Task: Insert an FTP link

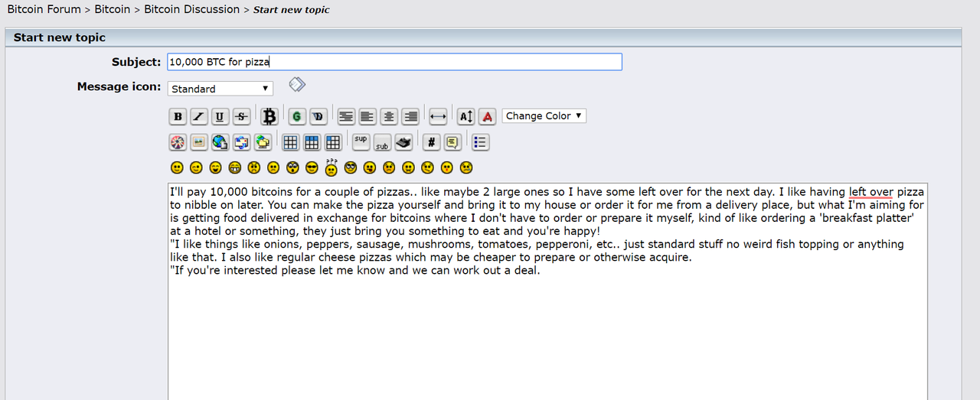Action: pyautogui.click(x=263, y=141)
